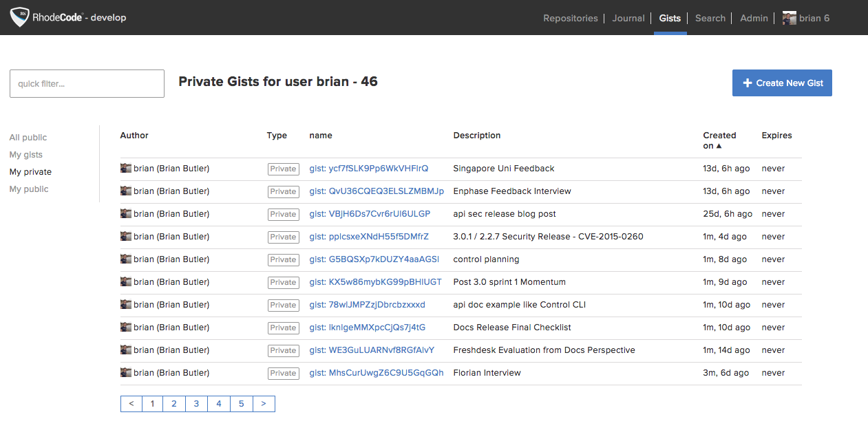Toggle Created on sort arrow
This screenshot has width=868, height=439.
[x=719, y=146]
